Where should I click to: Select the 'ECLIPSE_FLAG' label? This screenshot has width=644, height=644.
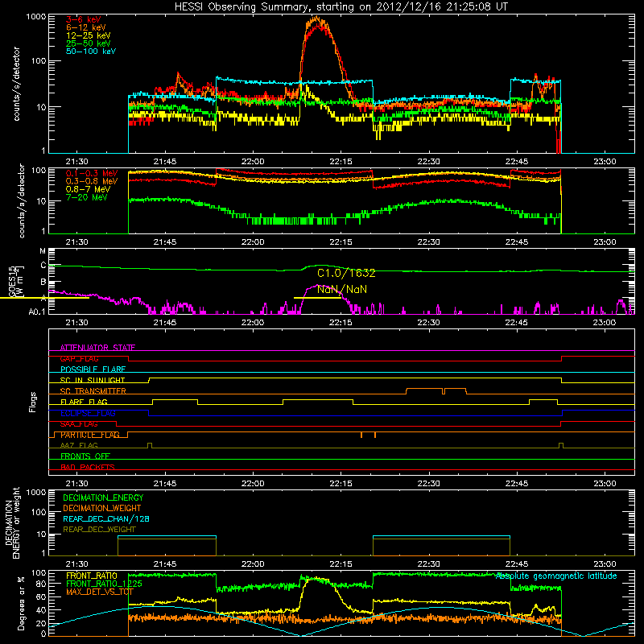[x=88, y=413]
